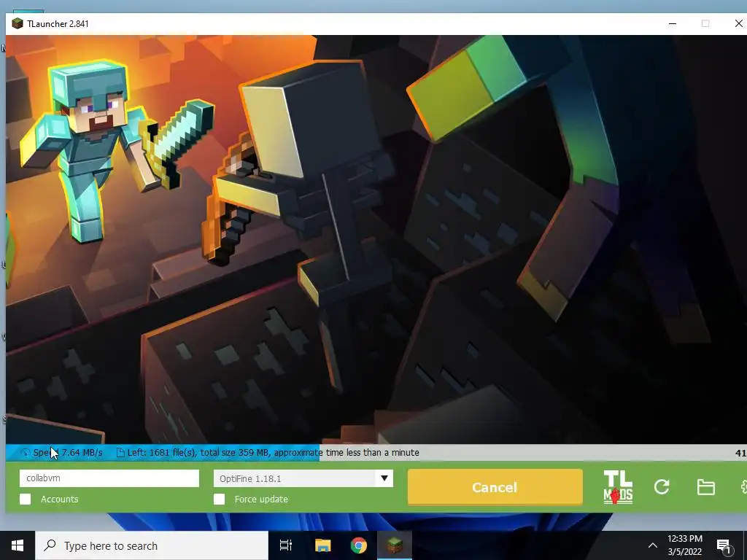Viewport: 747px width, 560px height.
Task: Expand the OptiFine 1.18.1 version dropdown
Action: [384, 478]
